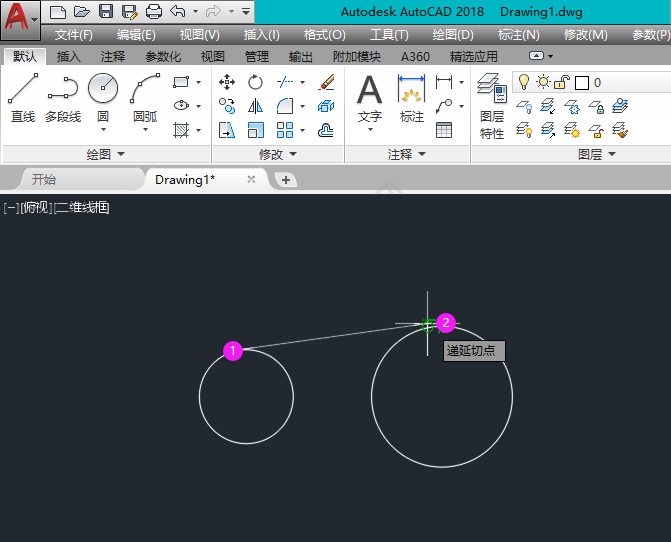
Task: Select the Polyline (多段线) tool
Action: [x=63, y=98]
